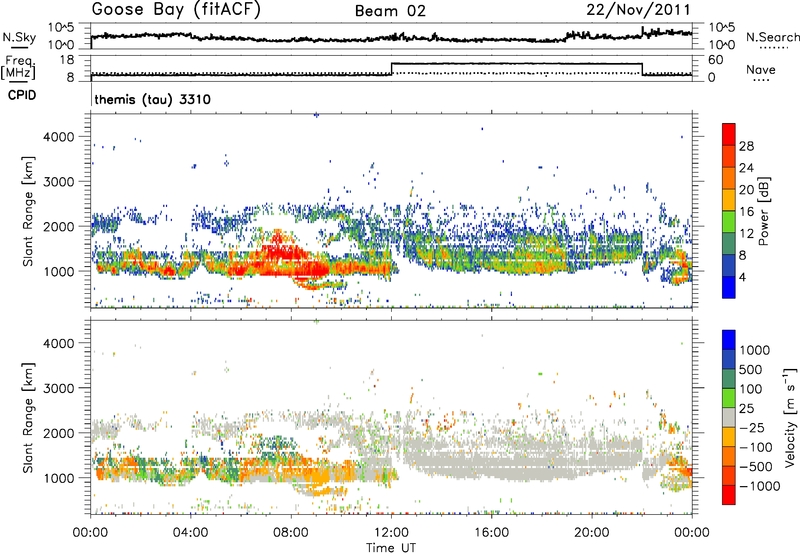Click the 'Velocity [m s-1]' colorbar label

(790, 417)
